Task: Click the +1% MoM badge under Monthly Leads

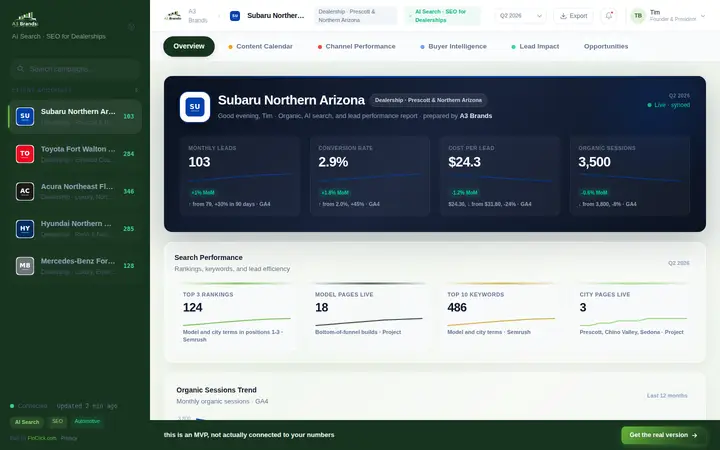Action: [x=202, y=192]
